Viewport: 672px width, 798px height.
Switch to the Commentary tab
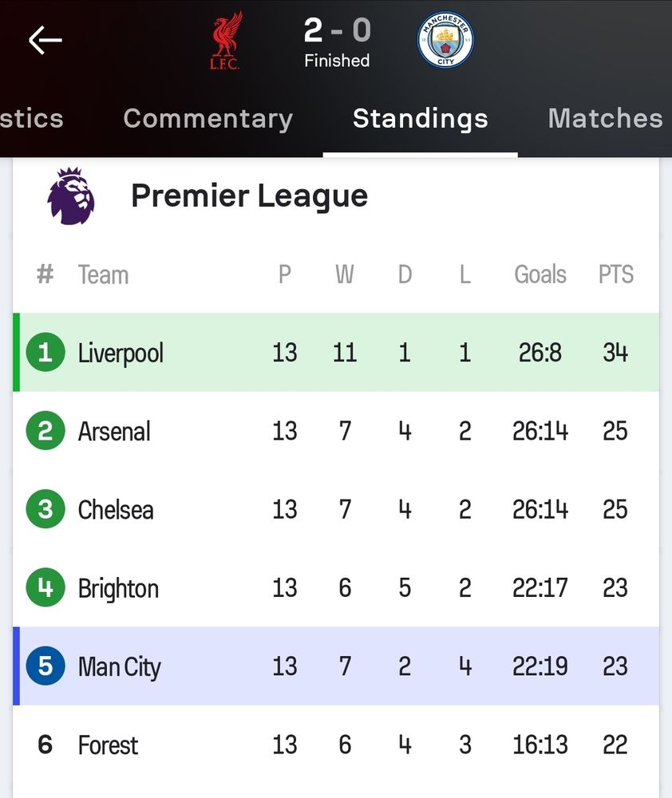[x=208, y=119]
